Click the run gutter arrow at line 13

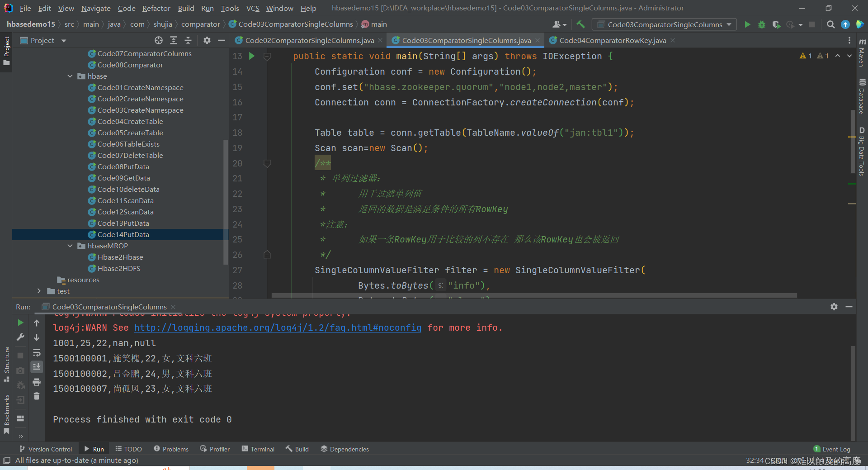tap(252, 56)
